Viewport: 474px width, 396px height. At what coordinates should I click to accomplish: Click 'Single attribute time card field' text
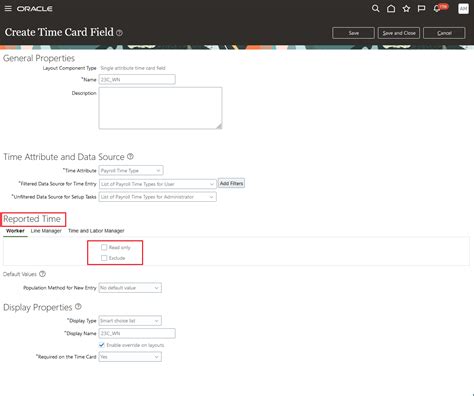click(133, 68)
